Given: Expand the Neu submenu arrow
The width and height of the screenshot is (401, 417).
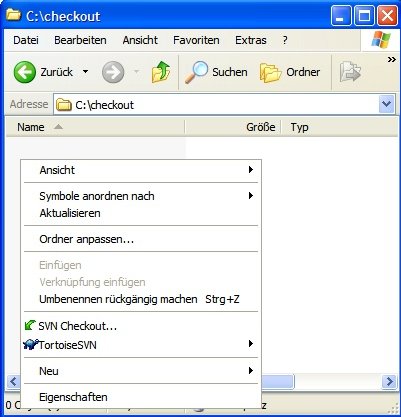Looking at the screenshot, I should pyautogui.click(x=251, y=370).
